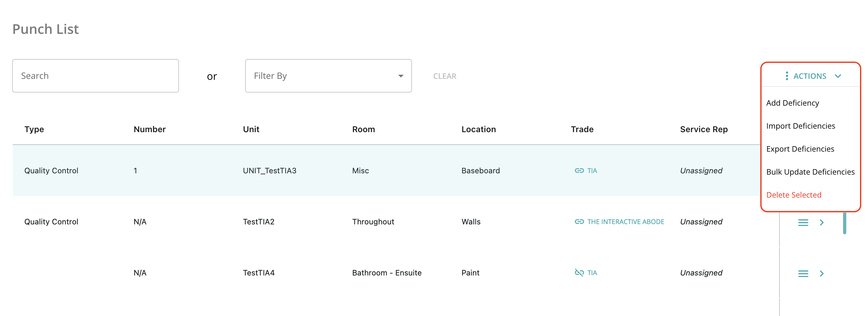The width and height of the screenshot is (868, 316).
Task: Click the number 1 cell
Action: tap(135, 171)
